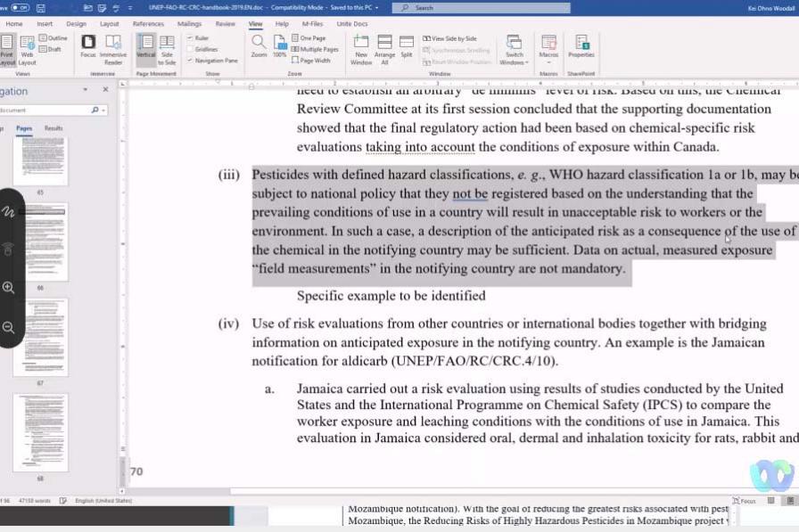799x532 pixels.
Task: Open a New Window
Action: click(x=361, y=51)
